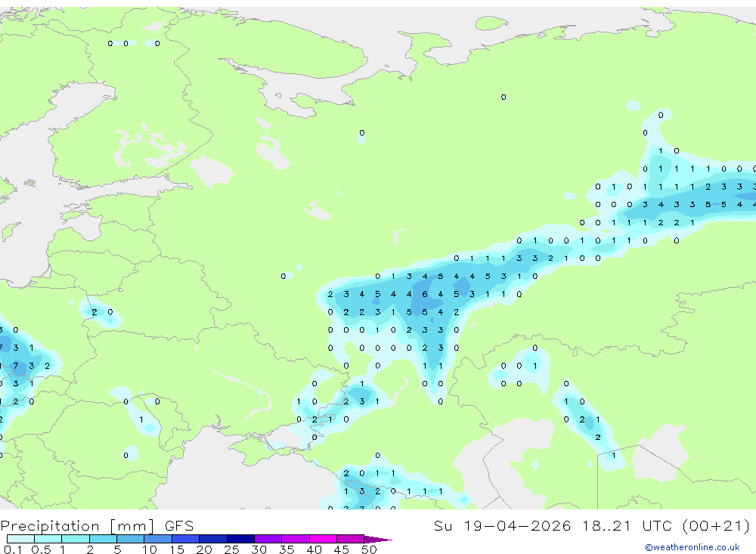Select the "6" precipitation value on the map
The height and width of the screenshot is (554, 756).
pyautogui.click(x=425, y=294)
